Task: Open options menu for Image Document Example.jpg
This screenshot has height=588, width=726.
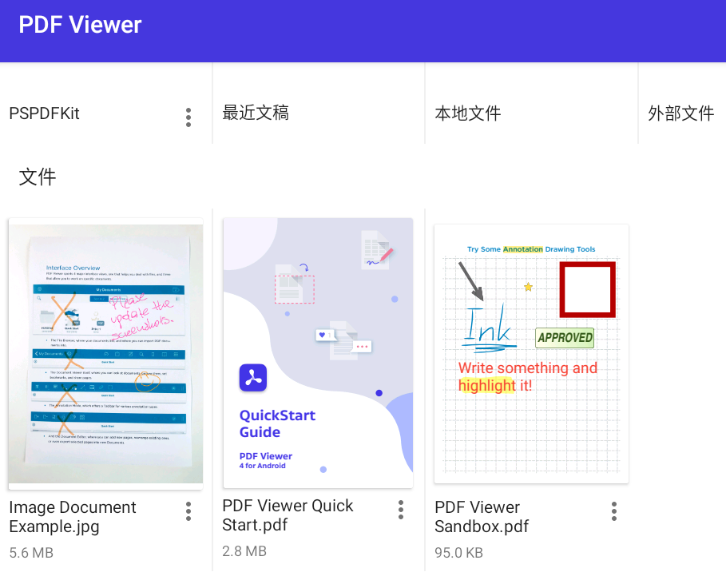Action: pyautogui.click(x=188, y=511)
